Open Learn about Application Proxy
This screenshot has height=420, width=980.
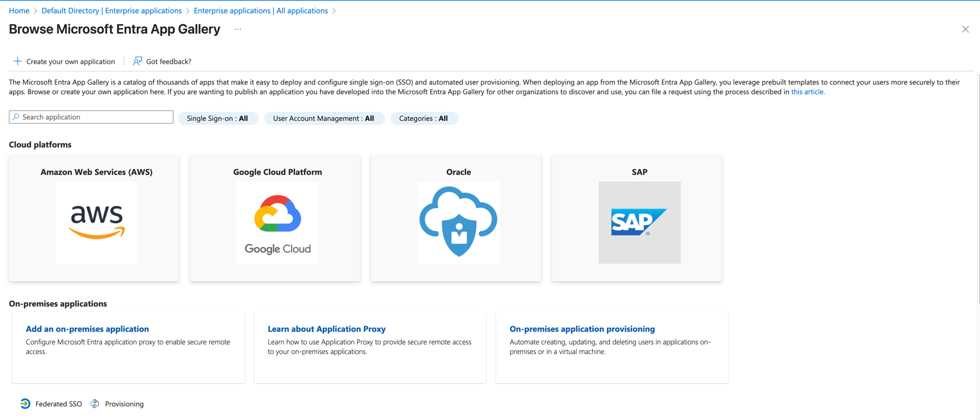pyautogui.click(x=326, y=329)
